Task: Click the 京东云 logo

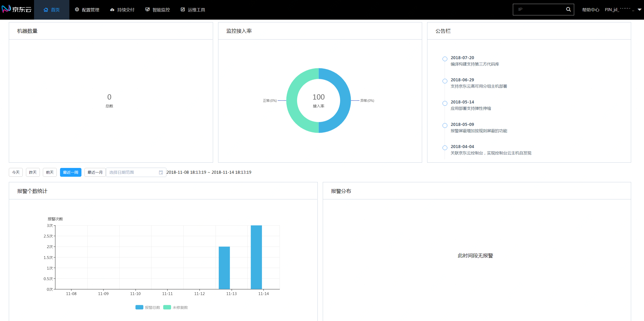Action: click(x=16, y=9)
